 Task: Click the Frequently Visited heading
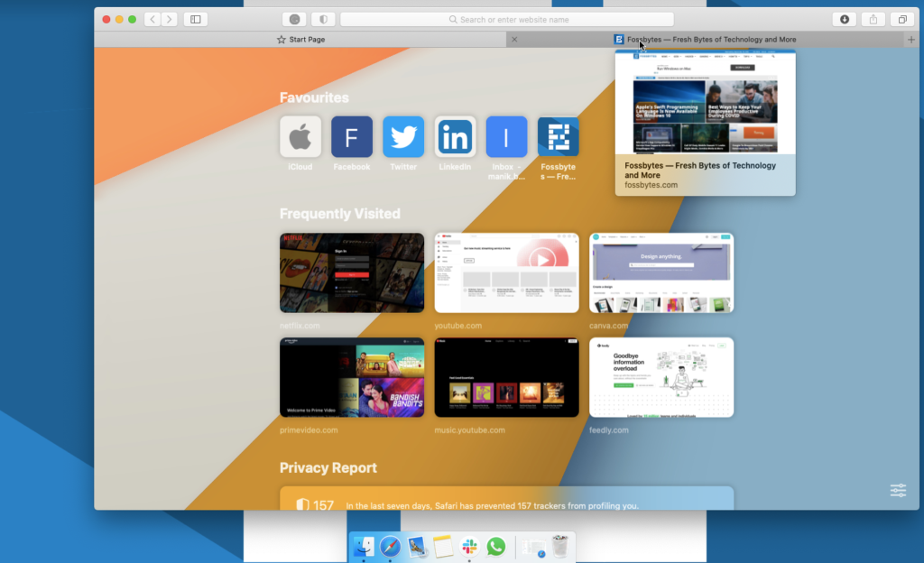click(340, 214)
